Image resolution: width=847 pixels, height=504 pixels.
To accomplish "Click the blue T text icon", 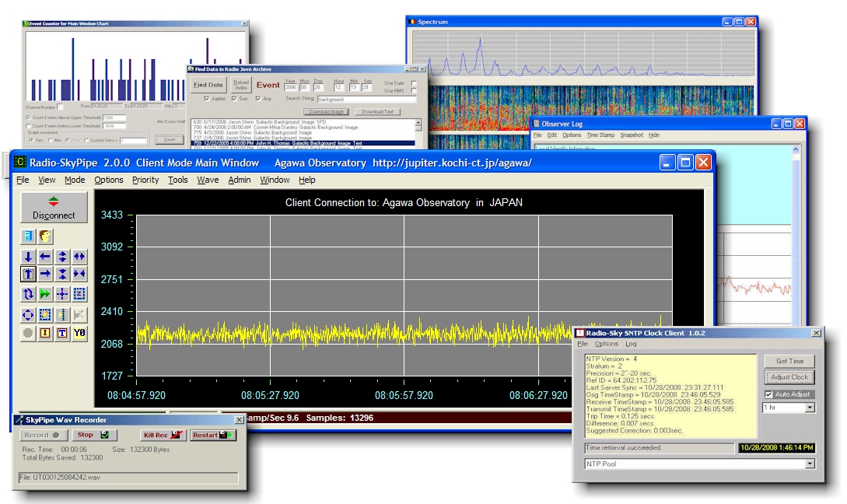I will 62,333.
